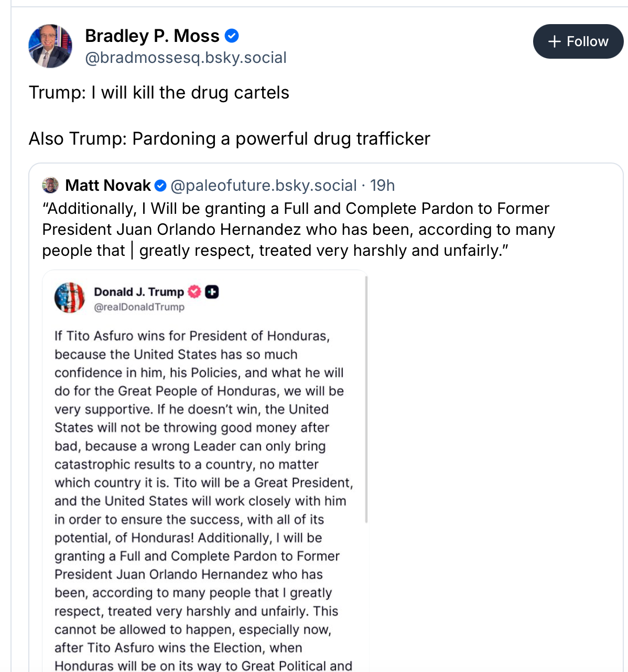
Task: Click the scrollbar beside the embedded screenshot
Action: (366, 398)
